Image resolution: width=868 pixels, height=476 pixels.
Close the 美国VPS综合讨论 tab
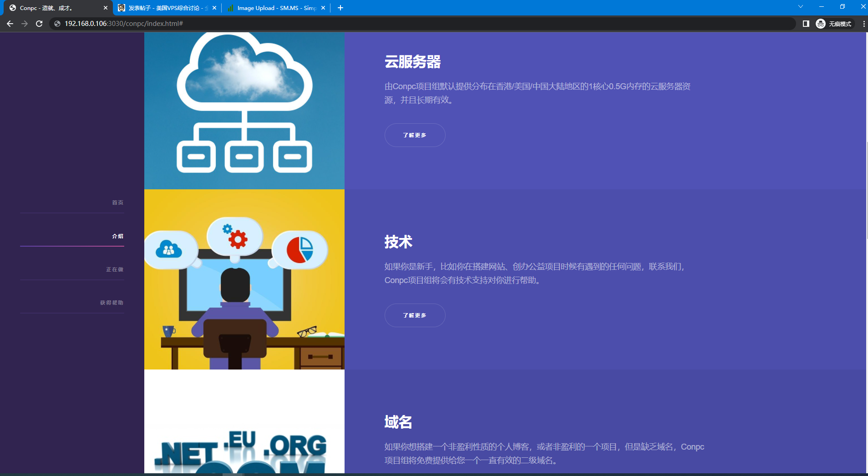pos(214,8)
